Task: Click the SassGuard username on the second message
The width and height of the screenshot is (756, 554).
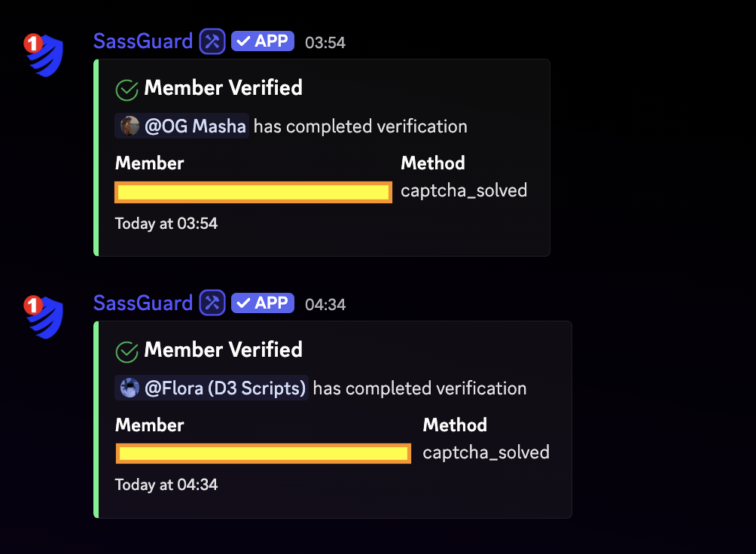Action: (x=143, y=303)
